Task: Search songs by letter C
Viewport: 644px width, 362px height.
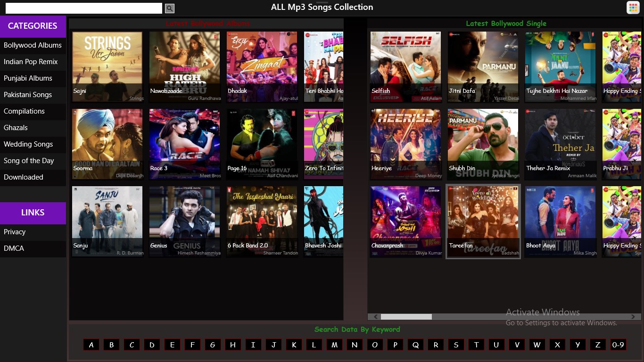Action: click(x=132, y=345)
